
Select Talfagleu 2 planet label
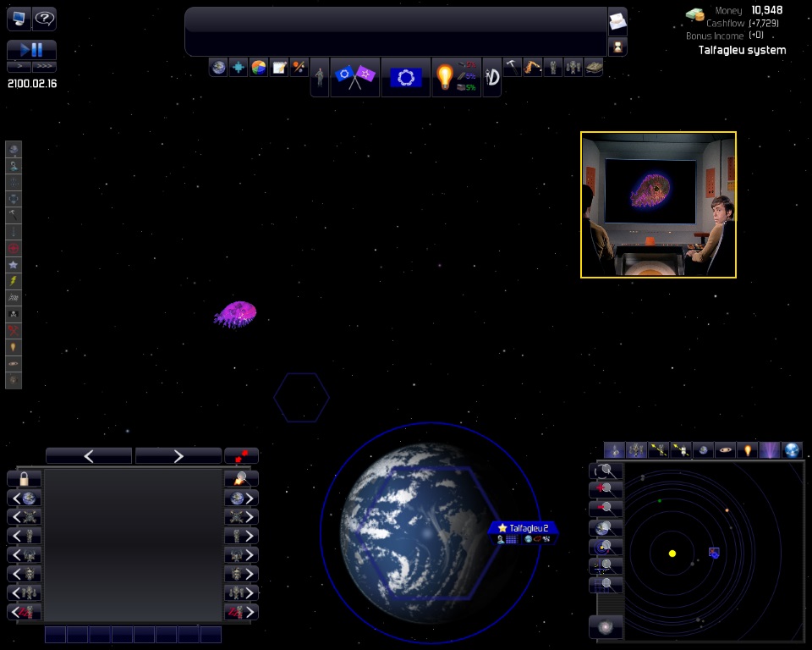(x=524, y=528)
